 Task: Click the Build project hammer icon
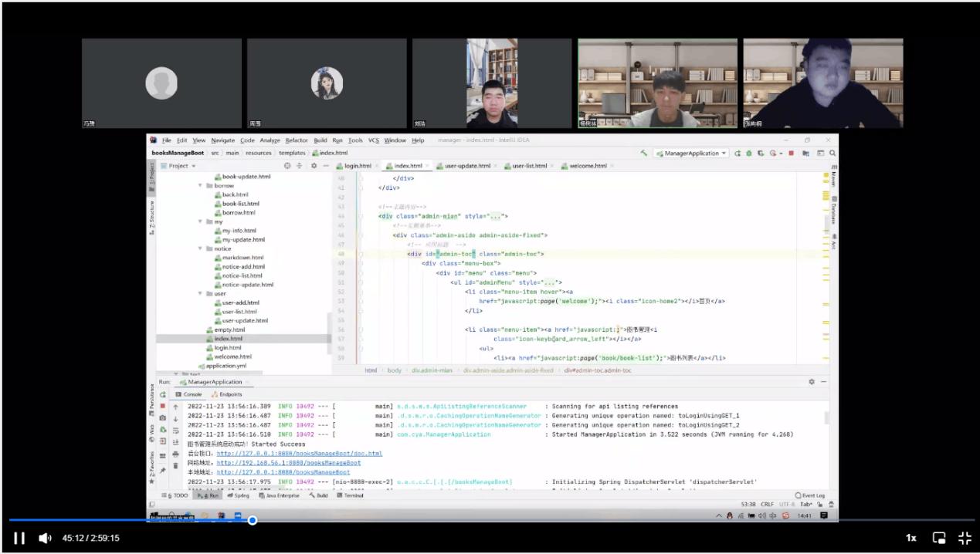tap(644, 154)
